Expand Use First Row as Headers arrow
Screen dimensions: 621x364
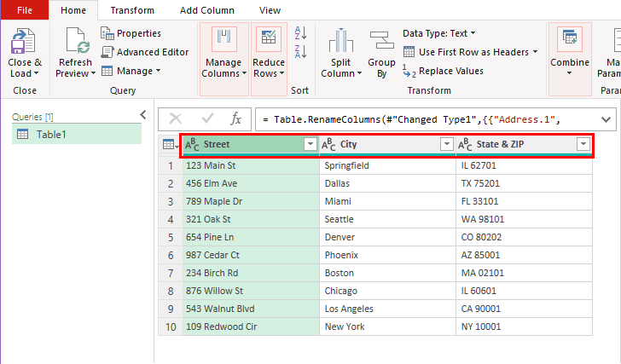pos(535,52)
